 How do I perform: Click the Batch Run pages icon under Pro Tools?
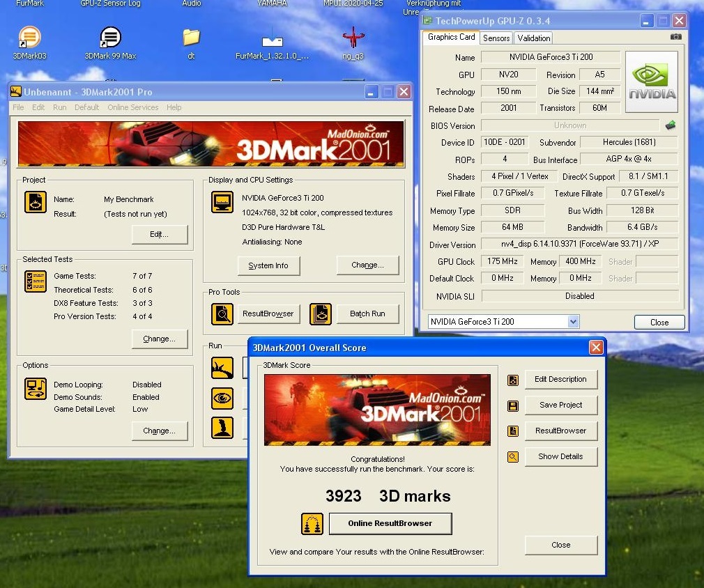[x=321, y=314]
